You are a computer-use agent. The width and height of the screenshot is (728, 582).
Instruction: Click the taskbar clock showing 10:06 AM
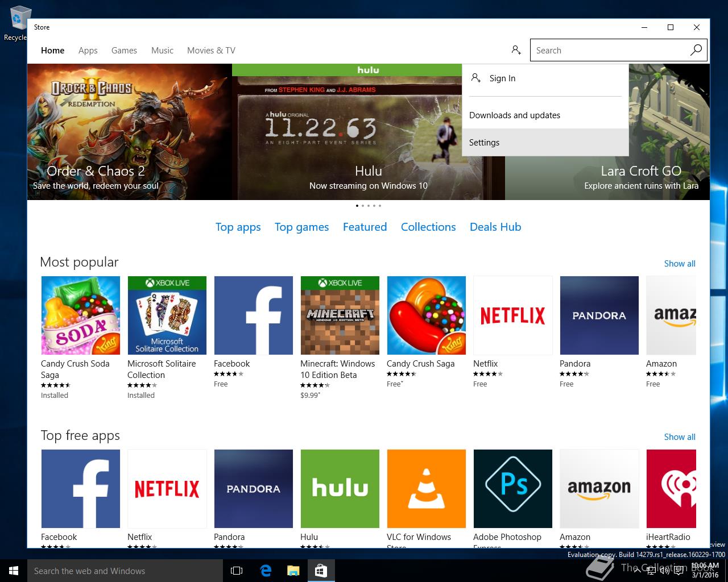[x=704, y=570]
